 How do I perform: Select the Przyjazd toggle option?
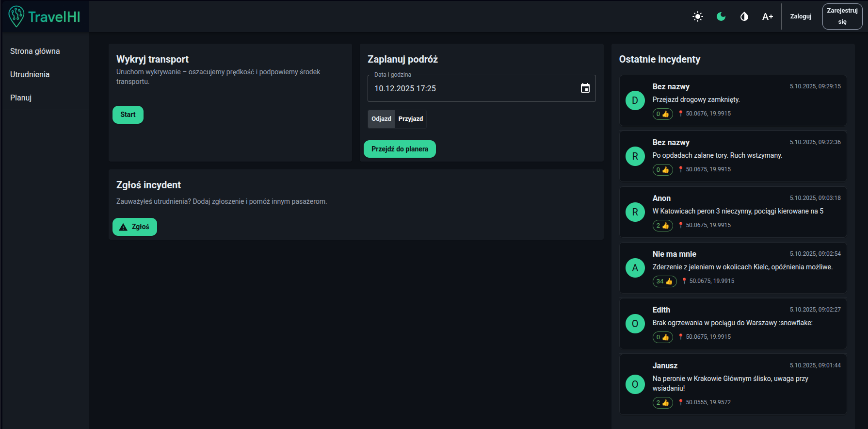click(x=411, y=119)
